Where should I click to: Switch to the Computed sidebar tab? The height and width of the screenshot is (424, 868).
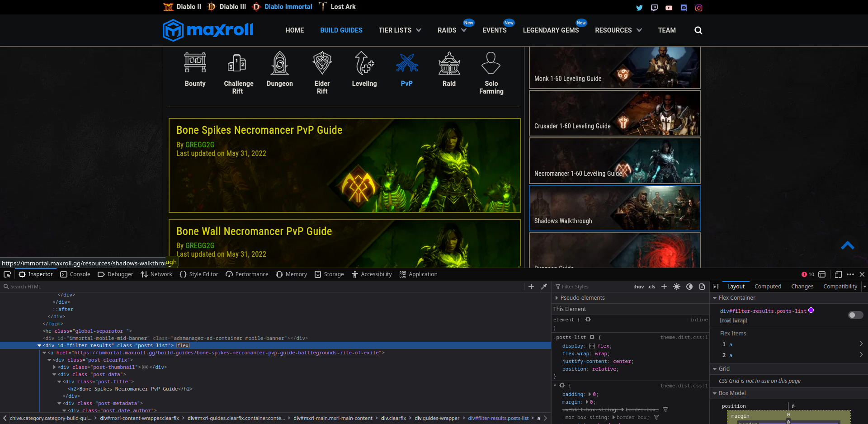pos(768,287)
